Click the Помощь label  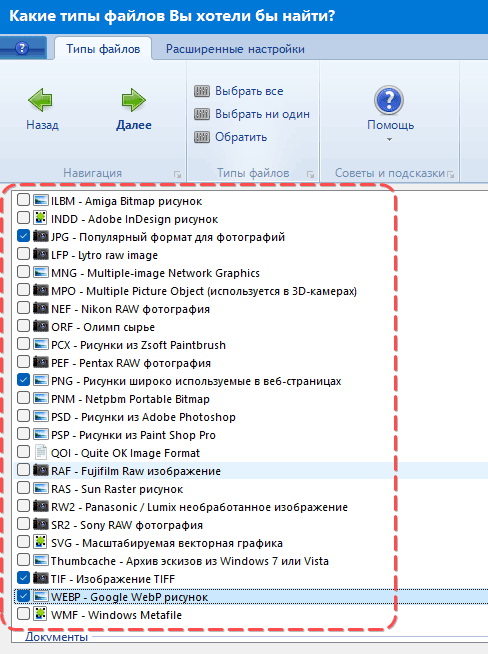[390, 125]
